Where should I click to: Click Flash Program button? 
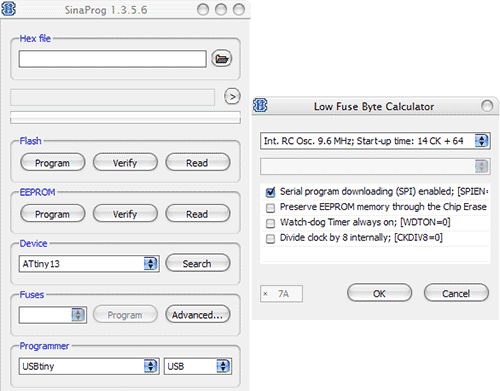point(52,163)
